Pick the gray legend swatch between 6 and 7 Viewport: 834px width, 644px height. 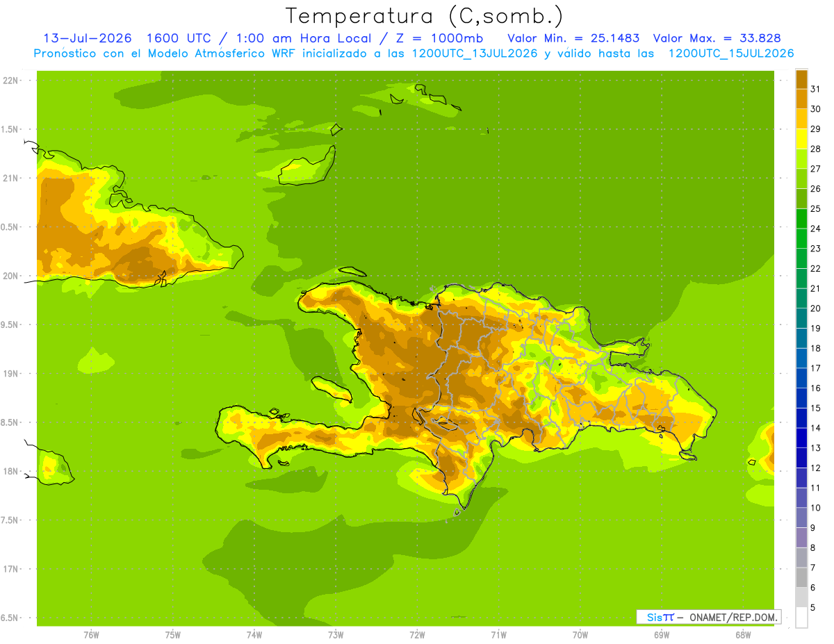click(801, 577)
